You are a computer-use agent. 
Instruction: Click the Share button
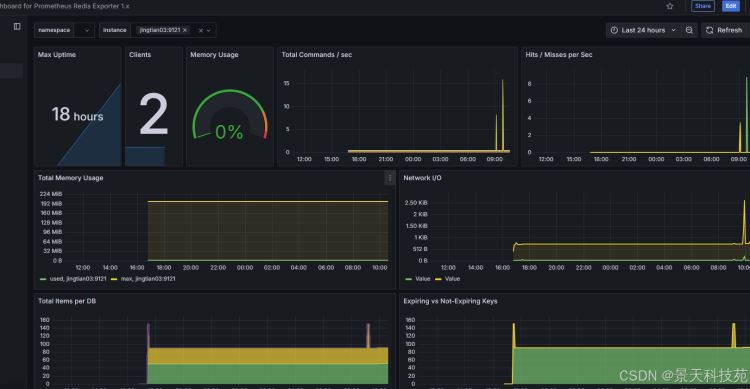coord(703,6)
